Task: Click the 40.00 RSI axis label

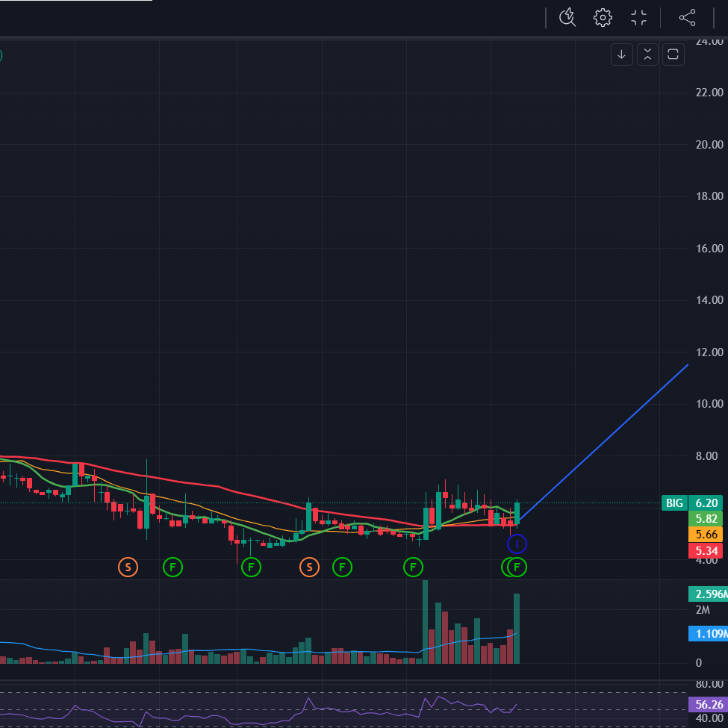Action: [x=709, y=718]
